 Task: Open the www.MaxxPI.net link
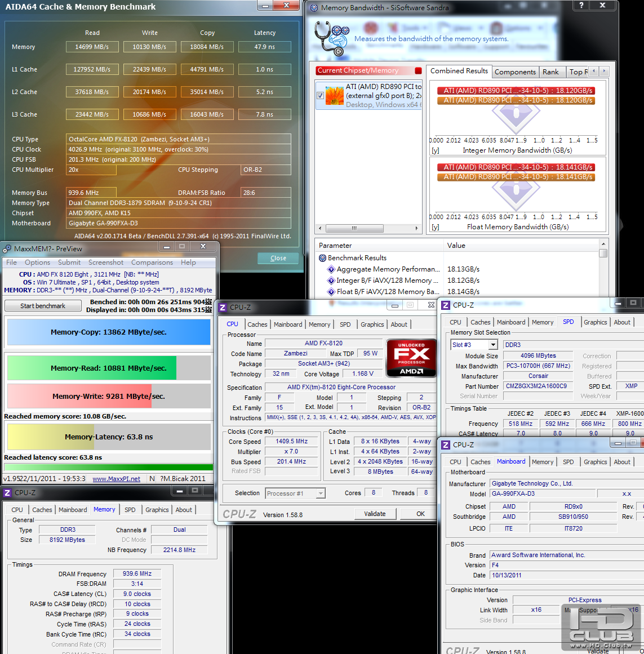(x=117, y=479)
